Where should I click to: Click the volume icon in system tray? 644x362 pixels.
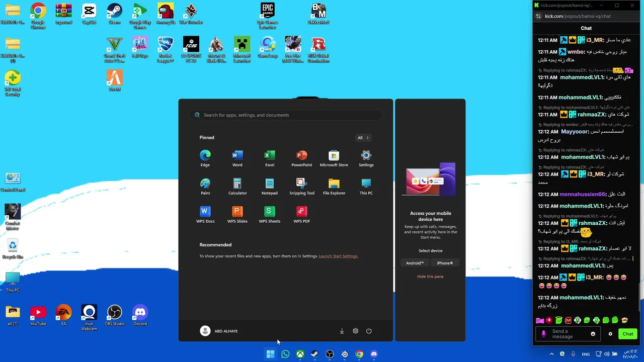coord(606,354)
